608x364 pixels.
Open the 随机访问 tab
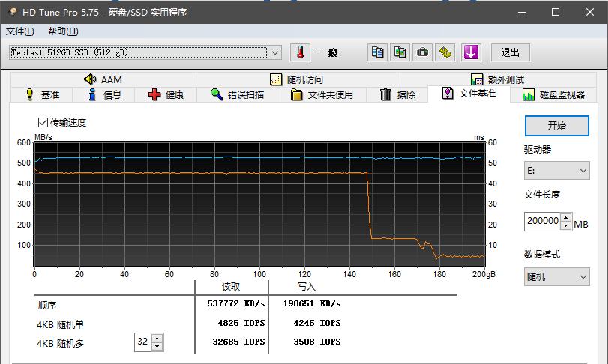tap(296, 80)
